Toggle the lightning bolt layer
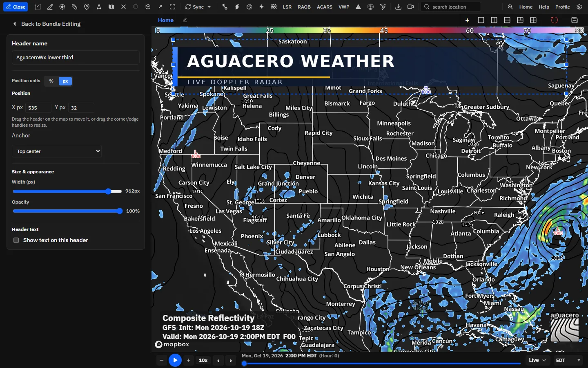The height and width of the screenshot is (368, 588). [261, 7]
